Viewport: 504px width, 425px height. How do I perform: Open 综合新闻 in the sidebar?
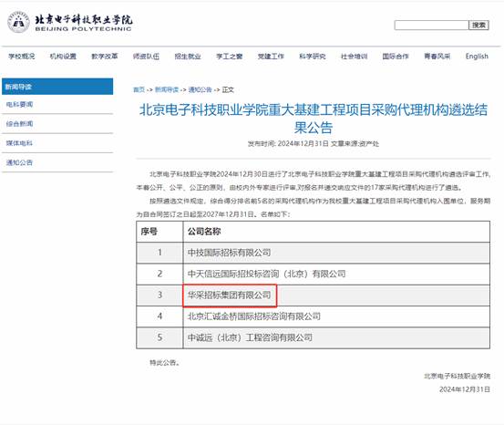(20, 124)
